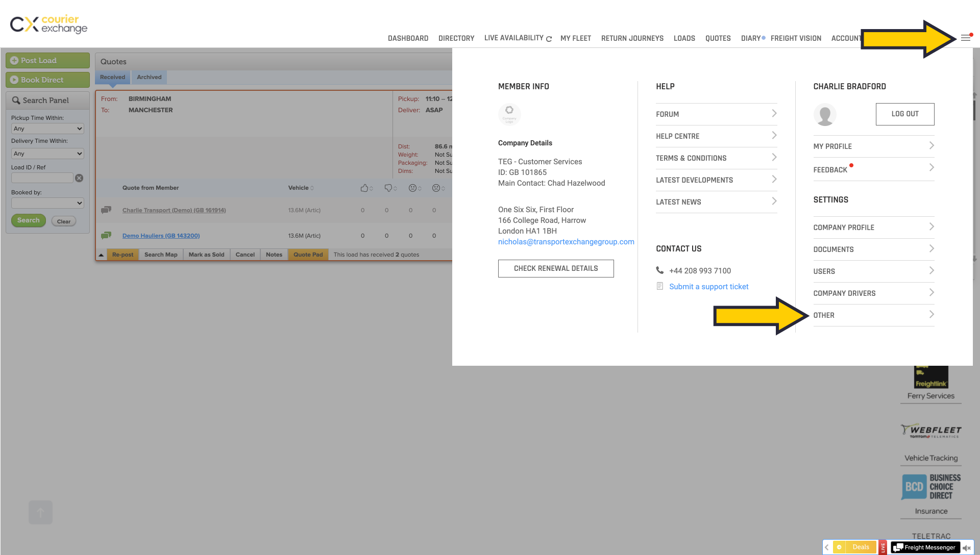The width and height of the screenshot is (980, 555).
Task: Click the Load ID / Ref input field
Action: pyautogui.click(x=42, y=178)
